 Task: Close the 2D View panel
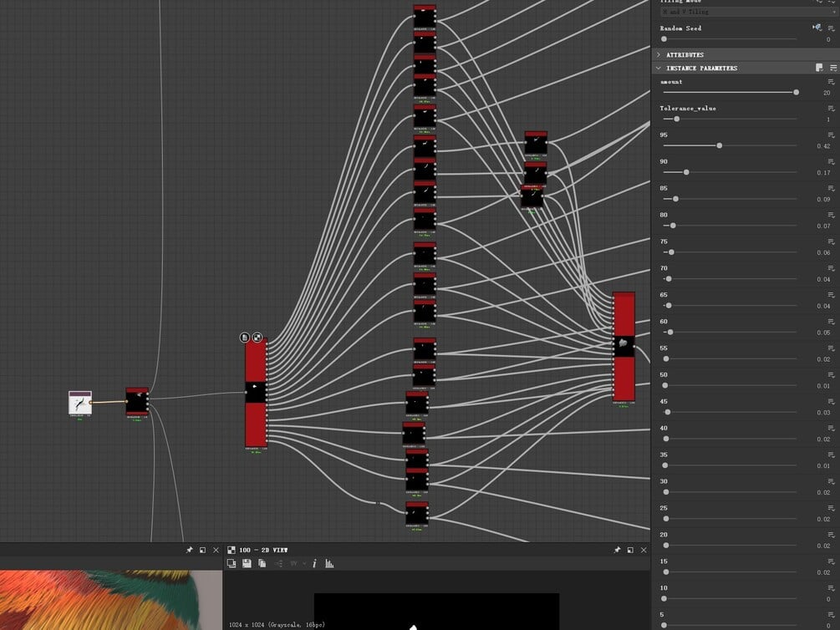tap(644, 550)
